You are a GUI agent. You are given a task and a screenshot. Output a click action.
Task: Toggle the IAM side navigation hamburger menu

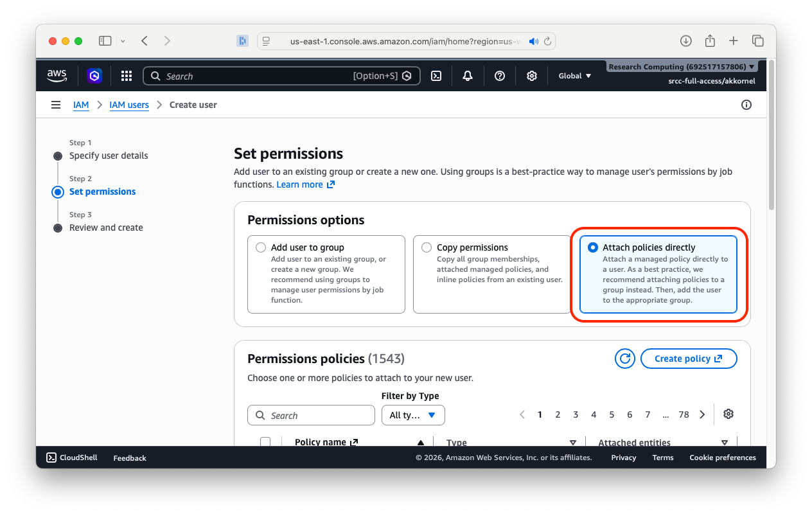(56, 105)
